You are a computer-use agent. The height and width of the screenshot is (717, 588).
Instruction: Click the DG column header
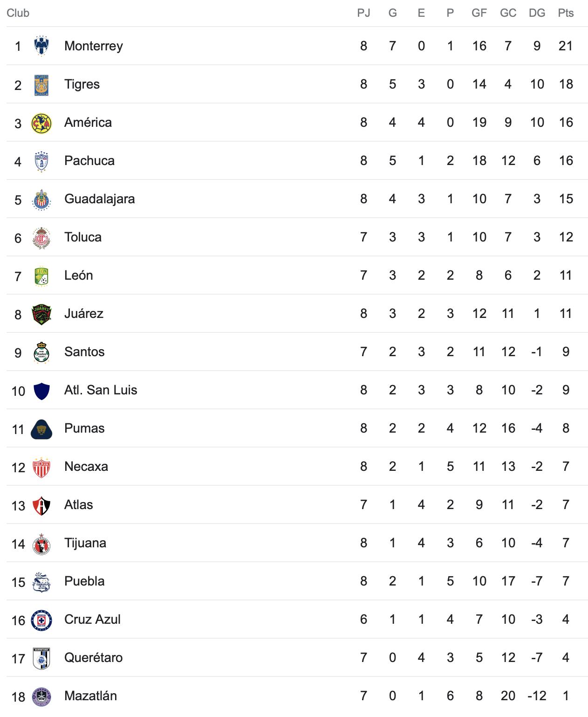(537, 13)
